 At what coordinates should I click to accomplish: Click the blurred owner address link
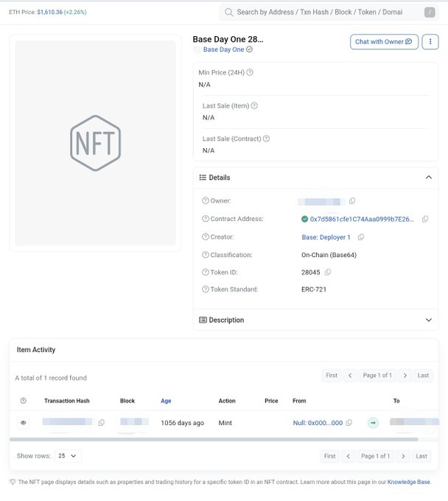(321, 202)
